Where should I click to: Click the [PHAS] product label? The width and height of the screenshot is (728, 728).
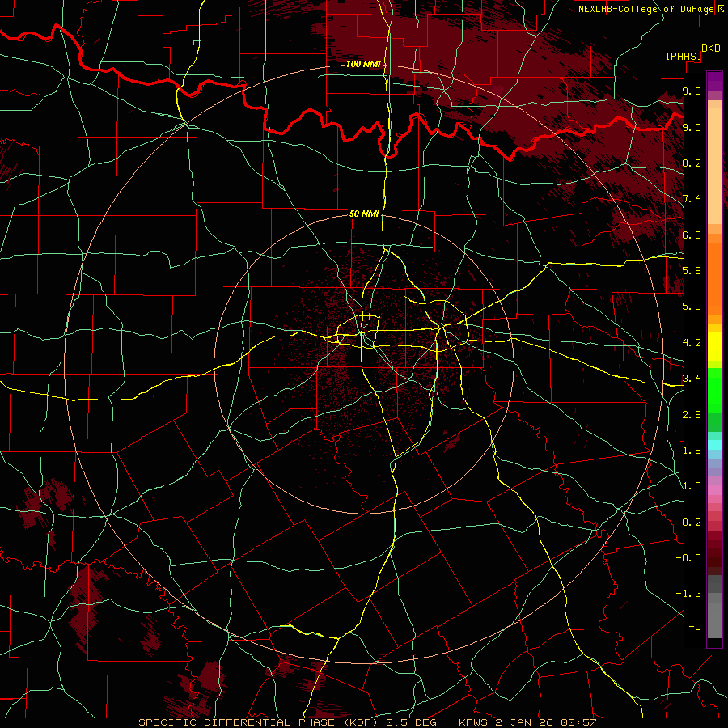pyautogui.click(x=684, y=56)
